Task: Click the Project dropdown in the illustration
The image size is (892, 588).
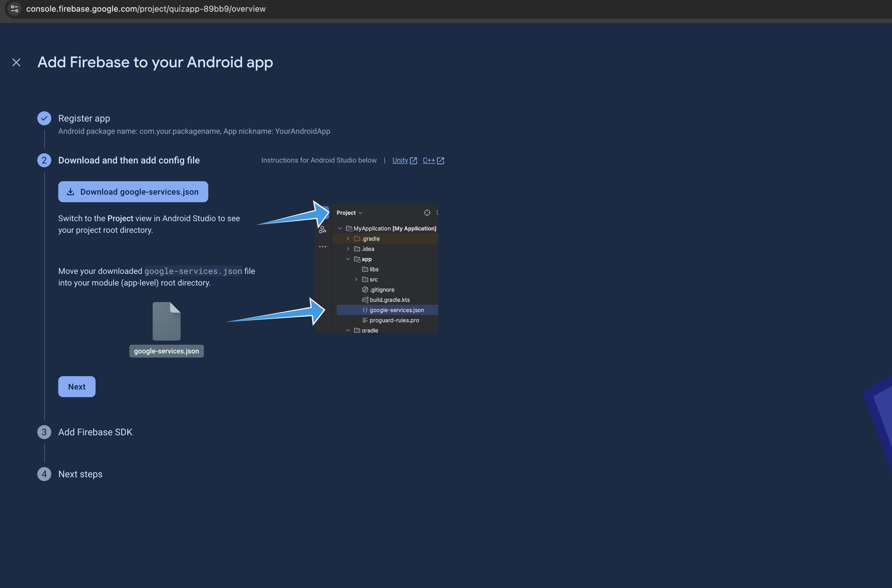Action: coord(349,213)
